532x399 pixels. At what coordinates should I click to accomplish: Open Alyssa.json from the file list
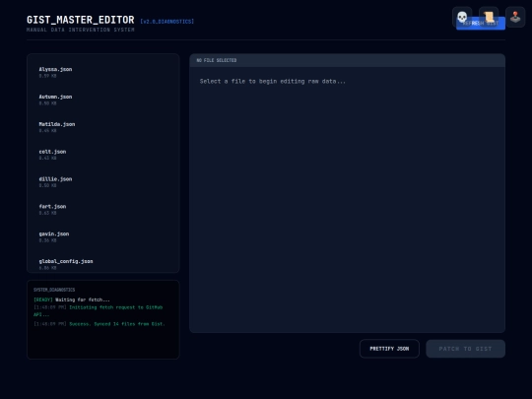(102, 72)
